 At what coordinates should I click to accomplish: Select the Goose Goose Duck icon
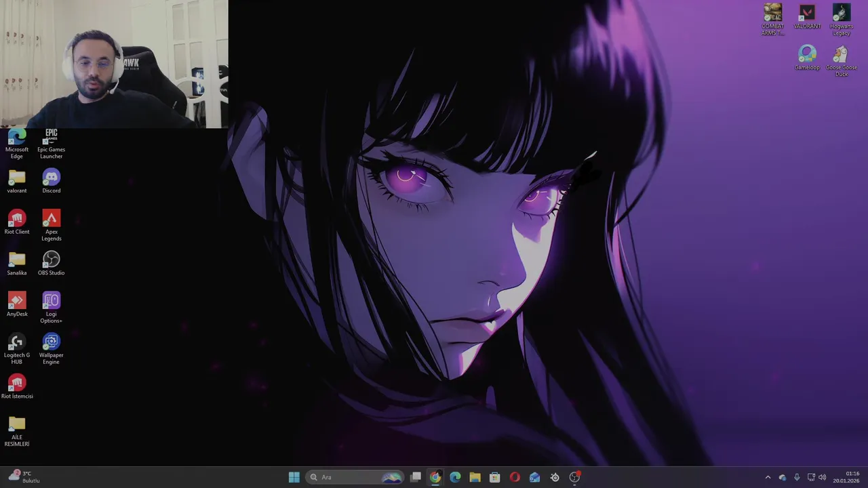[x=841, y=61]
